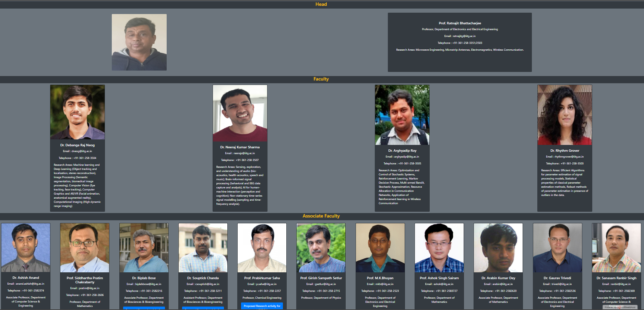Open Prof. Ratnajit Bhattacharjee's profile photo

coord(139,42)
